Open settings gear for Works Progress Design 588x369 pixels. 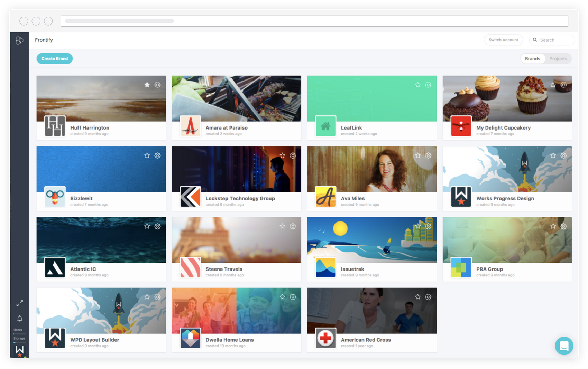pyautogui.click(x=563, y=156)
